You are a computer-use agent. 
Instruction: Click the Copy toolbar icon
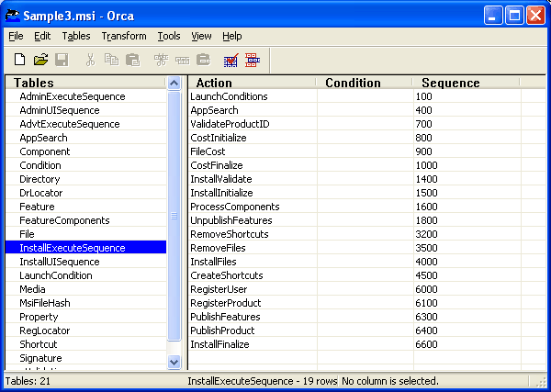(x=111, y=60)
